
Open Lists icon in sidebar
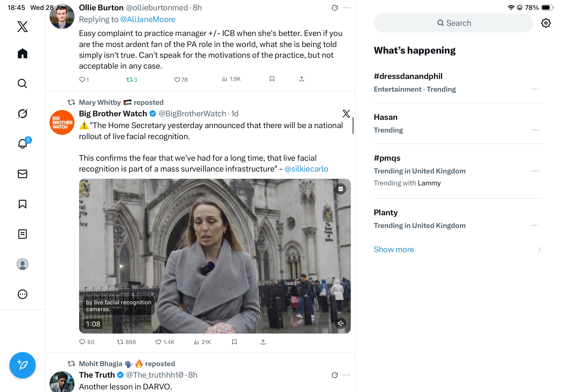pyautogui.click(x=23, y=234)
